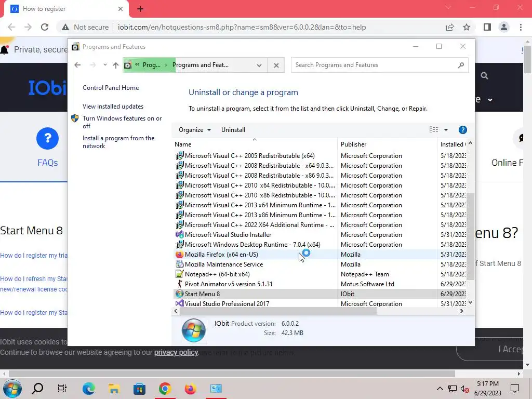The height and width of the screenshot is (399, 532).
Task: Open the privacy policy link
Action: click(x=176, y=352)
